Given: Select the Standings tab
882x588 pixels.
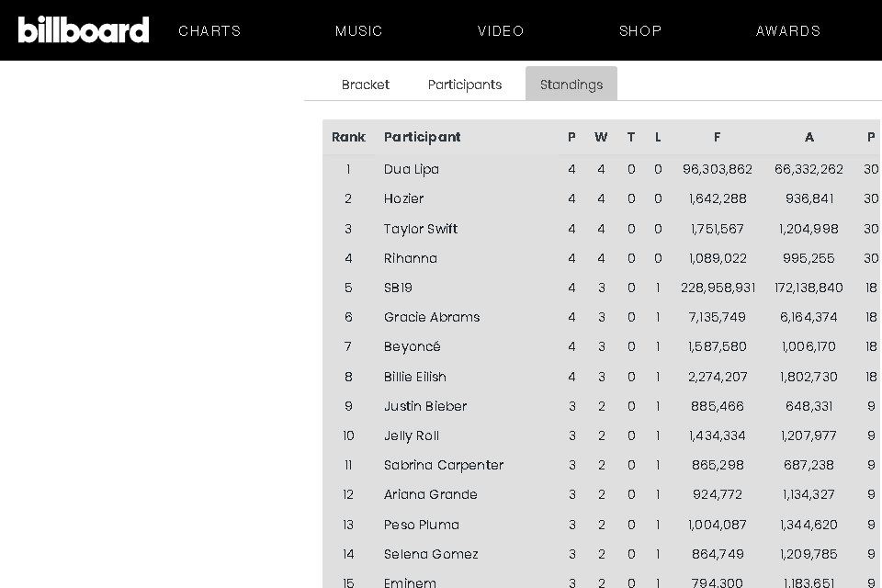Looking at the screenshot, I should (x=571, y=84).
